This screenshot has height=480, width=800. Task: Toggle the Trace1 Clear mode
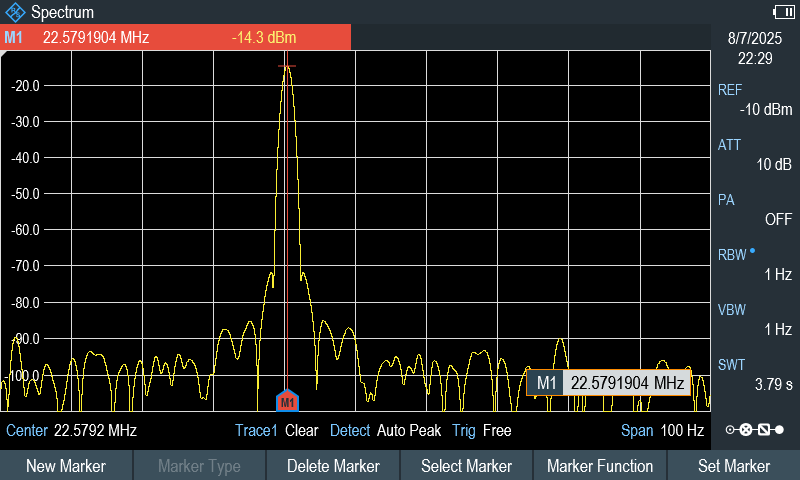click(x=277, y=431)
